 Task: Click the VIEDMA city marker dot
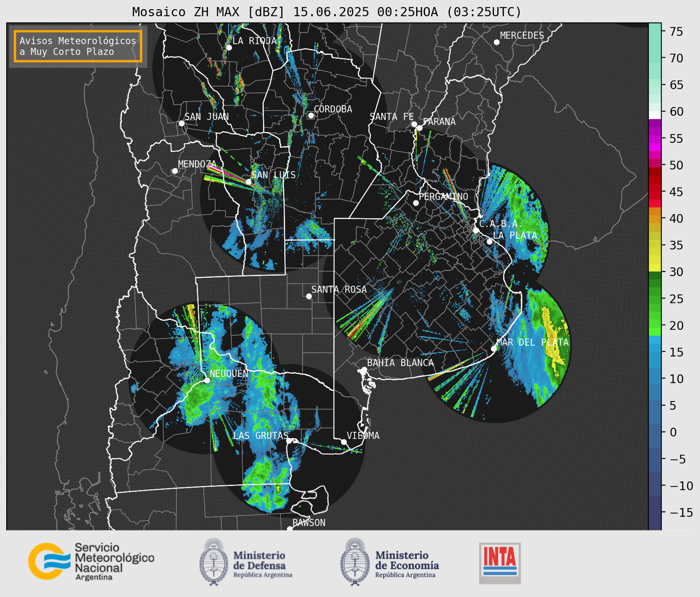tap(344, 442)
